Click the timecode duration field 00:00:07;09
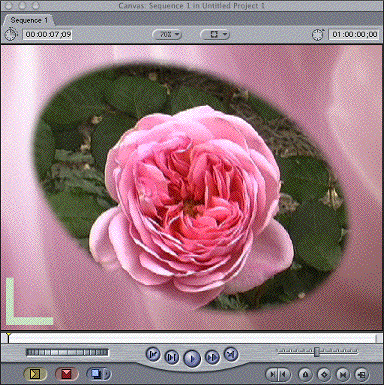The image size is (384, 385). 48,34
